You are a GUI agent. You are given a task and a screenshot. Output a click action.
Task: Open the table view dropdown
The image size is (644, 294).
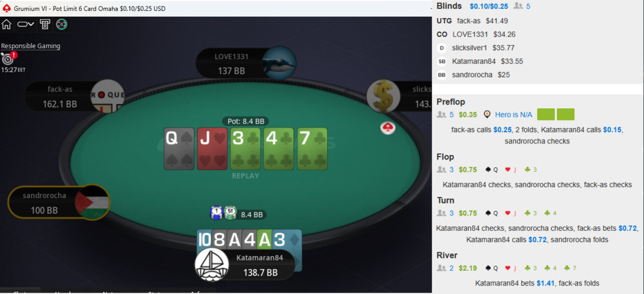26,24
